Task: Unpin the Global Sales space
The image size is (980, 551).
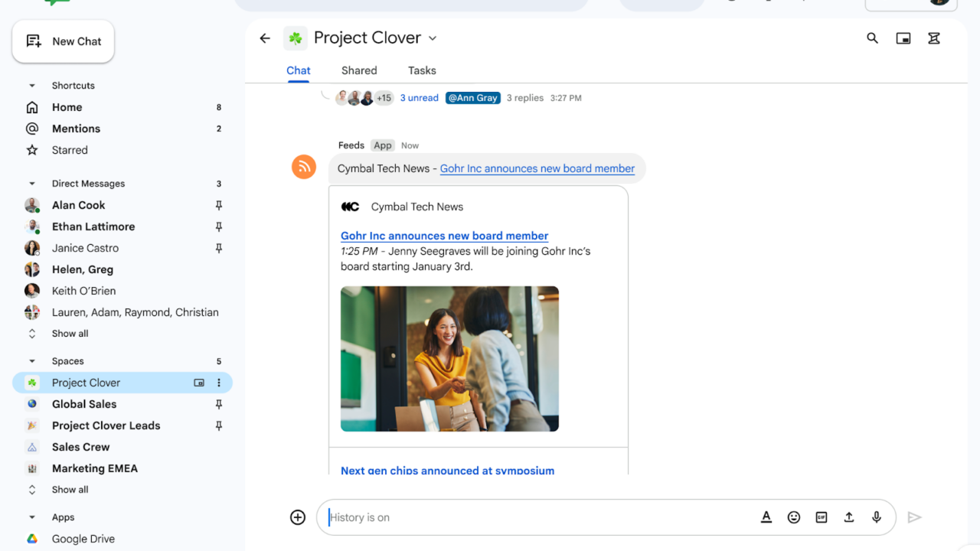Action: (218, 404)
